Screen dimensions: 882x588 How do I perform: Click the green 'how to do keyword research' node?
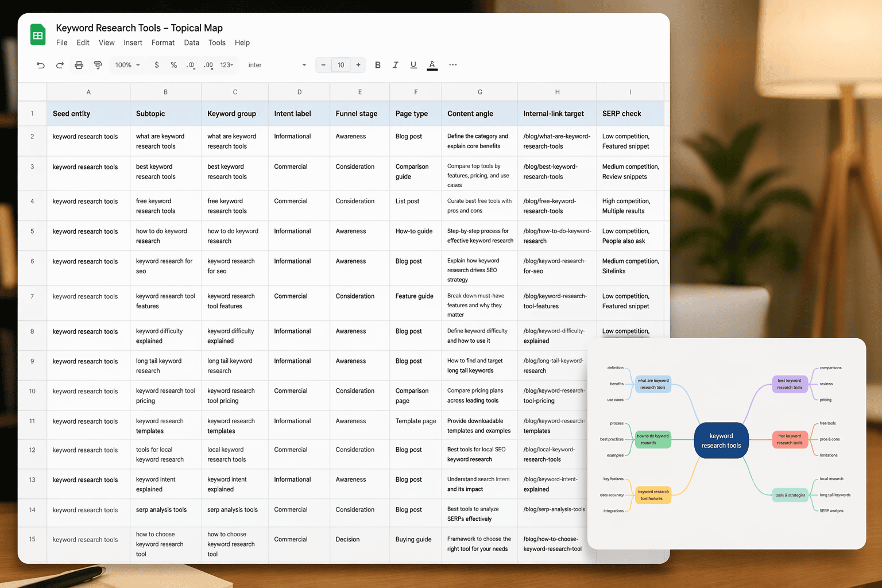[x=653, y=439]
